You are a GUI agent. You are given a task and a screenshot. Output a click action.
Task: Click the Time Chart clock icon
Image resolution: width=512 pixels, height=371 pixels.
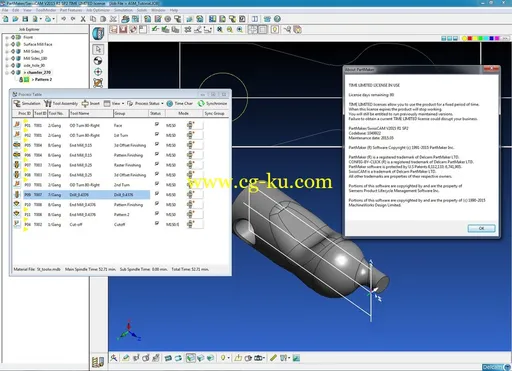pyautogui.click(x=170, y=104)
